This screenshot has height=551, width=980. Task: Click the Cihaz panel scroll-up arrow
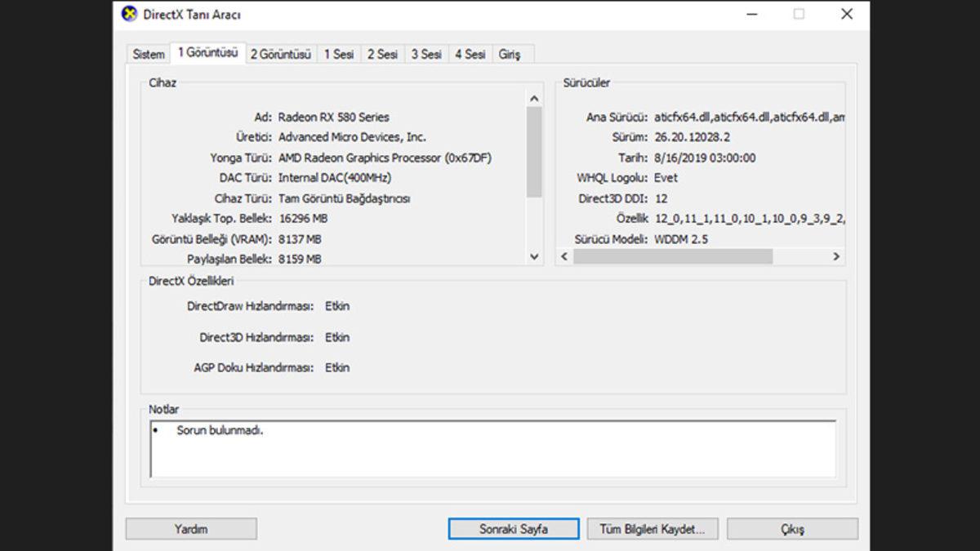tap(535, 99)
